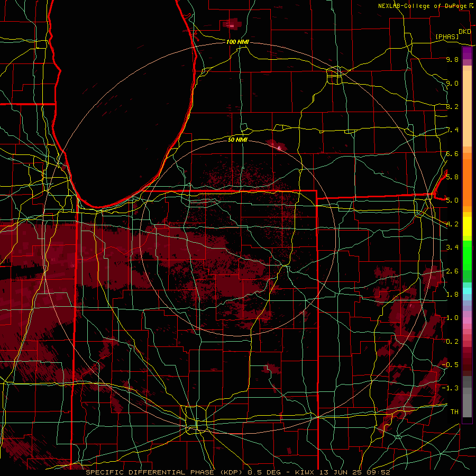Click the 3.4 scale value
Viewport: 476px width, 476px height.
pyautogui.click(x=452, y=248)
